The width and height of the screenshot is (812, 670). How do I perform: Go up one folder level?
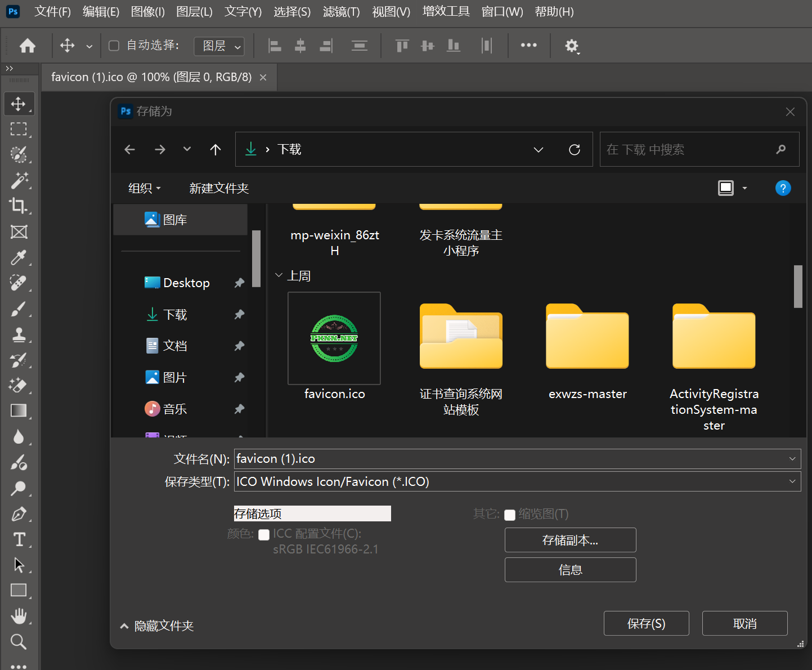coord(216,149)
